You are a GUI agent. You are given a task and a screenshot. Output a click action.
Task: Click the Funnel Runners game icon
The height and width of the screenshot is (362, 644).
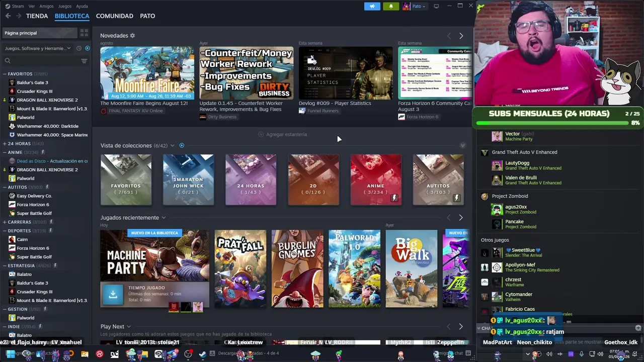(x=302, y=111)
